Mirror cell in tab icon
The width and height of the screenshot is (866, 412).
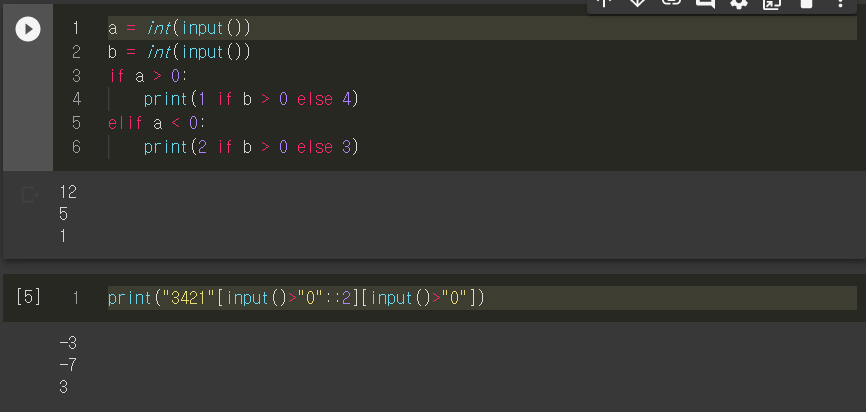tap(772, 3)
